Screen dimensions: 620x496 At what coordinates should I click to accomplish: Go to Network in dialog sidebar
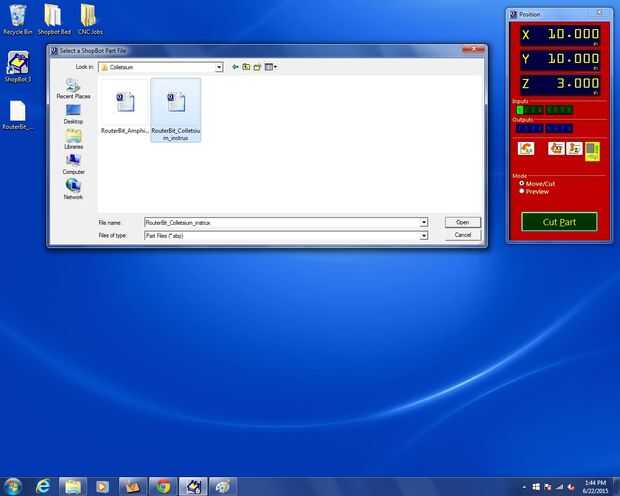[74, 189]
